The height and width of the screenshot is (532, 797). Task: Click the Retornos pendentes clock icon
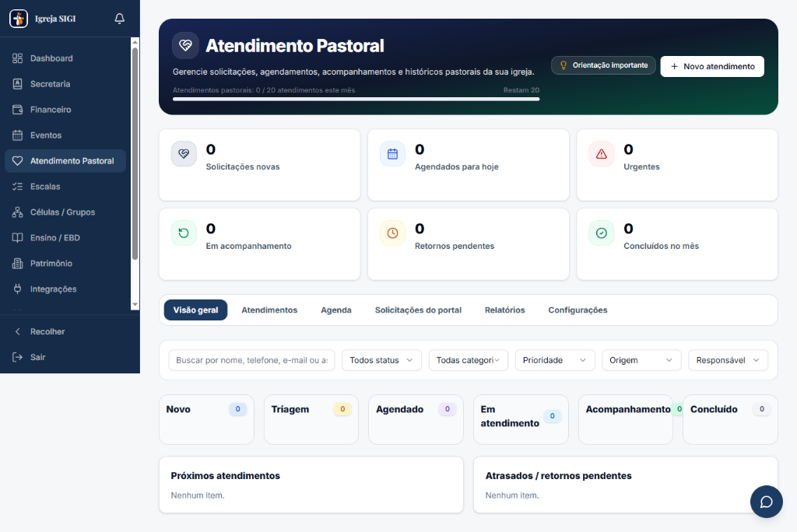[392, 233]
